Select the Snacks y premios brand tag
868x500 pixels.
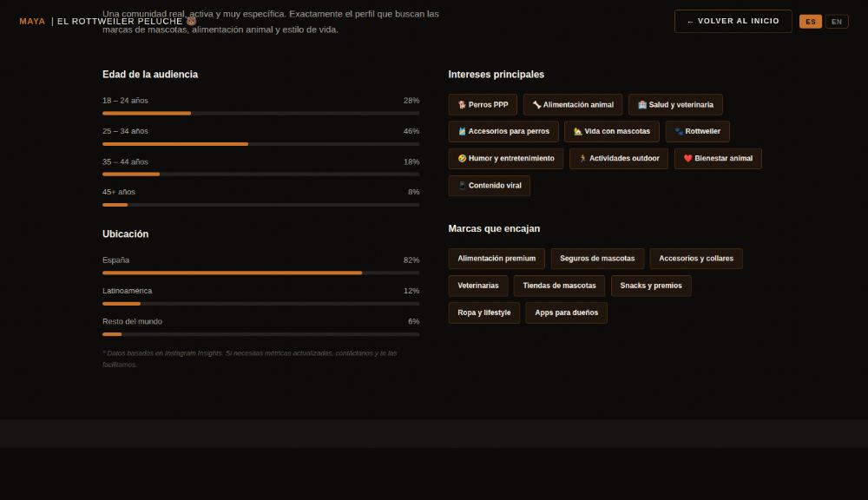[x=651, y=286]
